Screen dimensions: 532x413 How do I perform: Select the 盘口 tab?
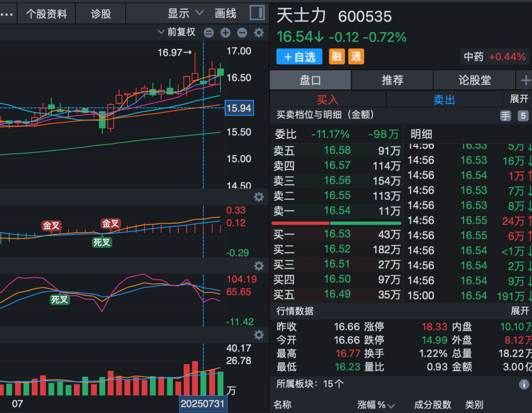(310, 80)
